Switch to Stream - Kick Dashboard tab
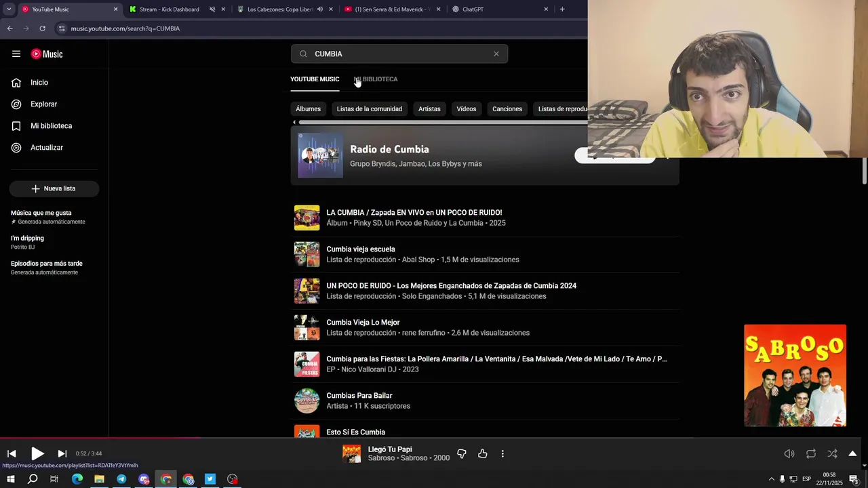This screenshot has width=868, height=488. [x=170, y=9]
